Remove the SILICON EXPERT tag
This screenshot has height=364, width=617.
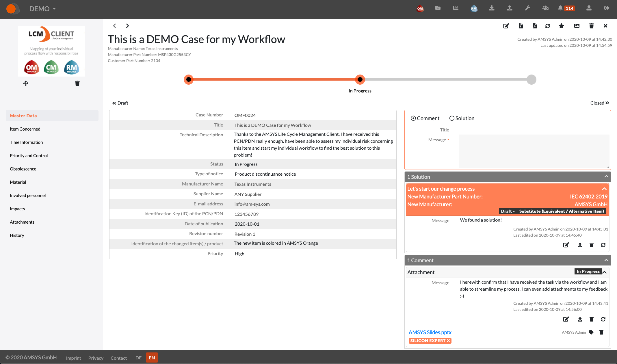448,341
